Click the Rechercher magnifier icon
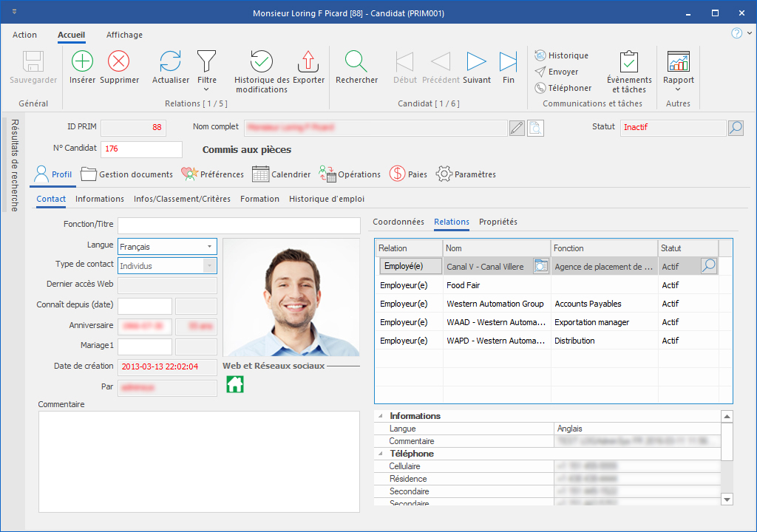 click(356, 62)
